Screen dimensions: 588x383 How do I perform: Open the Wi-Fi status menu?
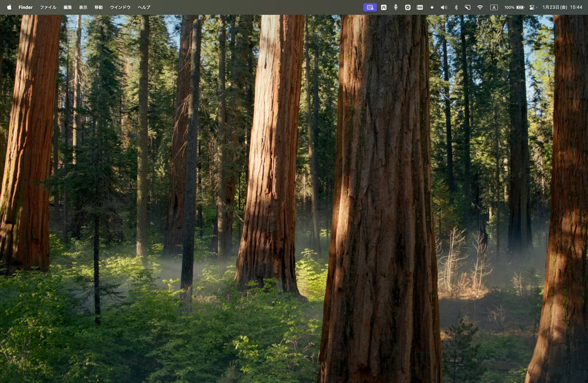point(480,7)
